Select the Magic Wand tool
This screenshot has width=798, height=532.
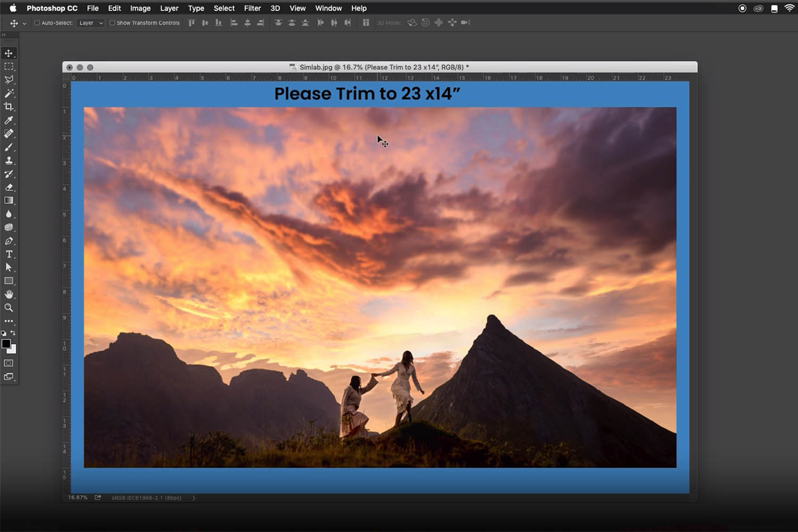point(9,93)
